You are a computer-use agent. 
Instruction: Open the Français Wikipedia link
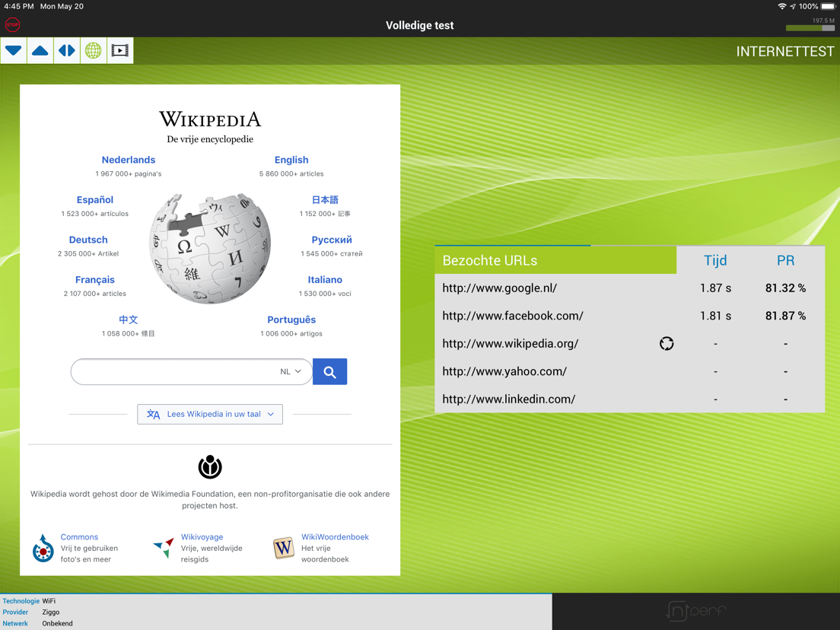click(95, 280)
